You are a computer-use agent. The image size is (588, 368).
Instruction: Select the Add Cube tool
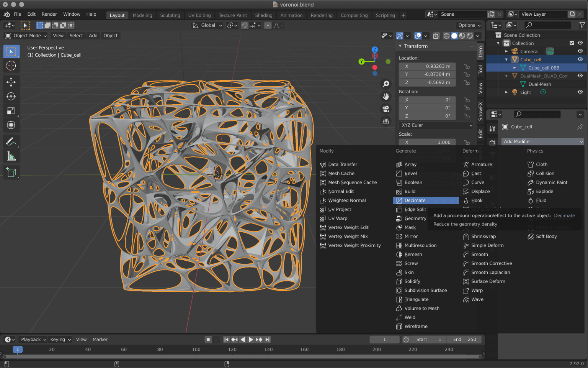(11, 172)
